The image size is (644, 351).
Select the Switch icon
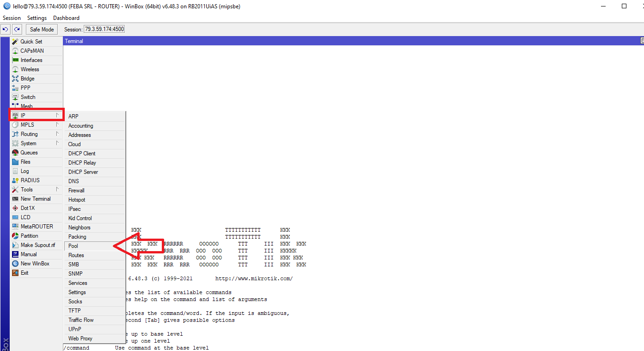(x=15, y=97)
